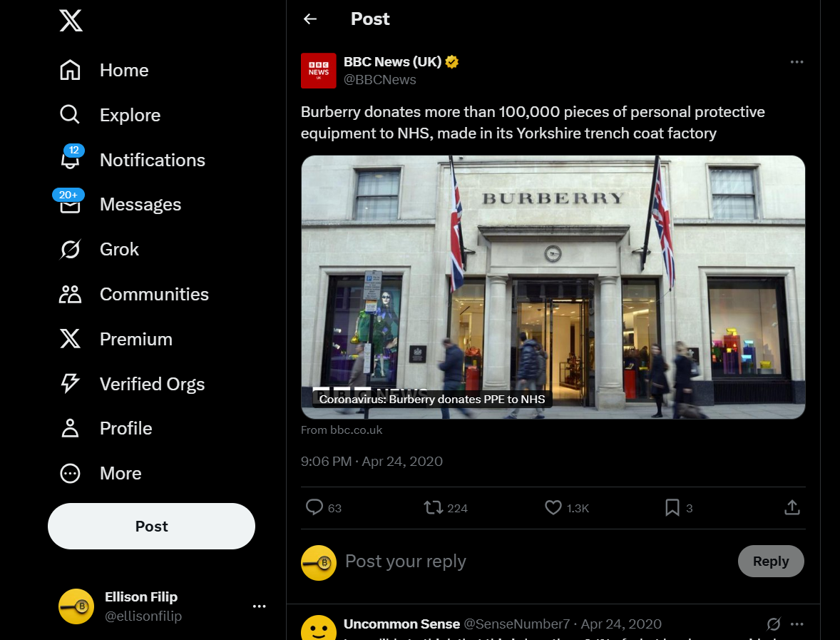Go back using the arrow icon

[x=310, y=19]
